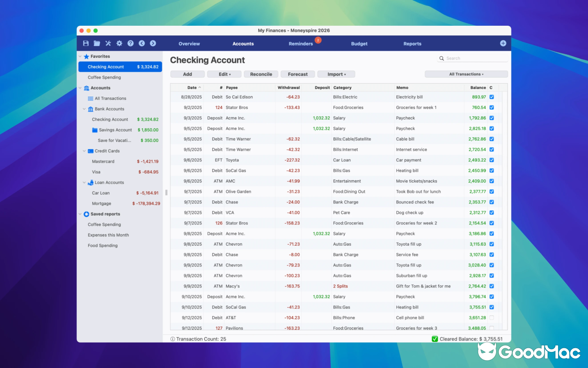Screen dimensions: 588x368
Task: Click the Forecast button
Action: (x=298, y=74)
